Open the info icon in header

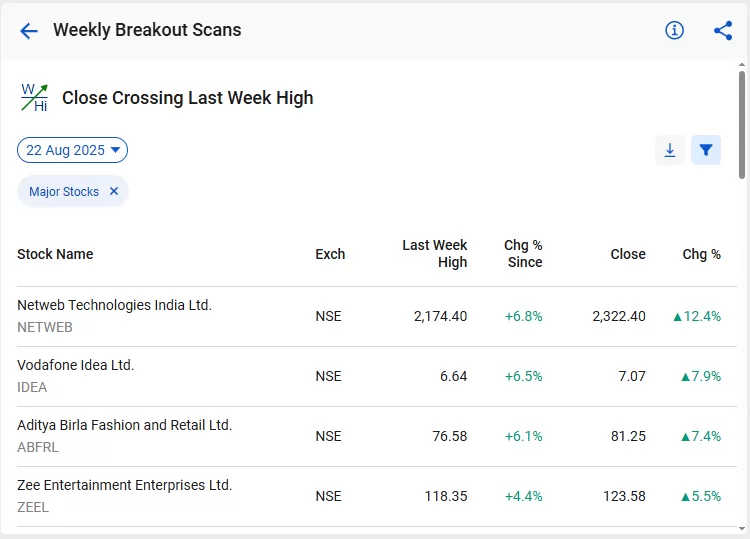click(674, 31)
